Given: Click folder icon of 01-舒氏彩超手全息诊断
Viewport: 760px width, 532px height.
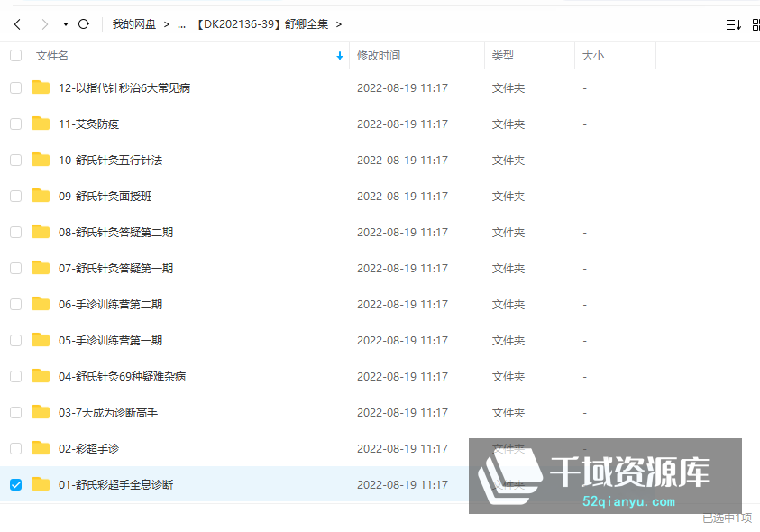Looking at the screenshot, I should click(x=41, y=484).
